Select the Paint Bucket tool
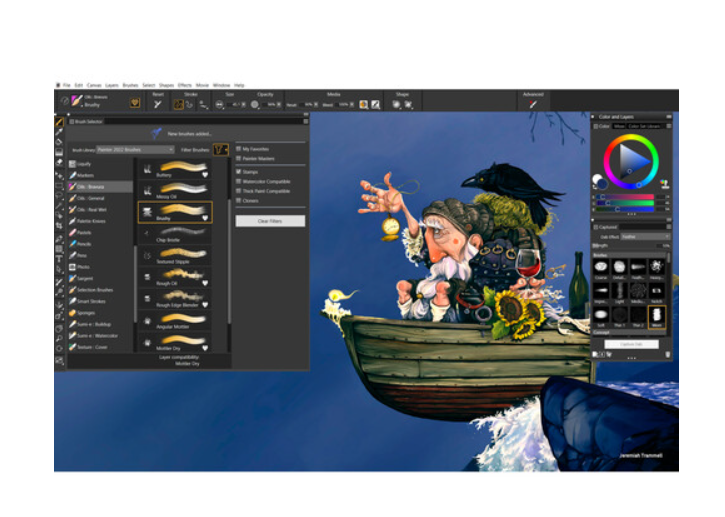Screen dimensions: 725x517 pyautogui.click(x=60, y=142)
